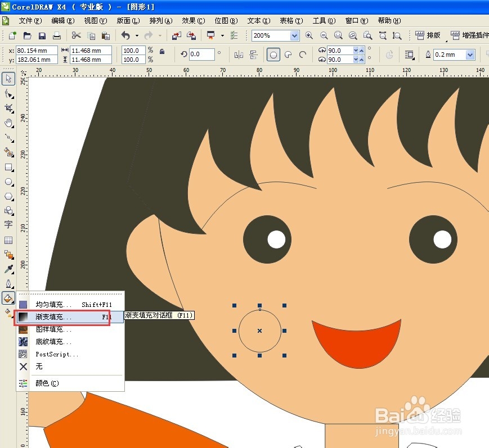Open the 排列(A) menu

pos(160,21)
